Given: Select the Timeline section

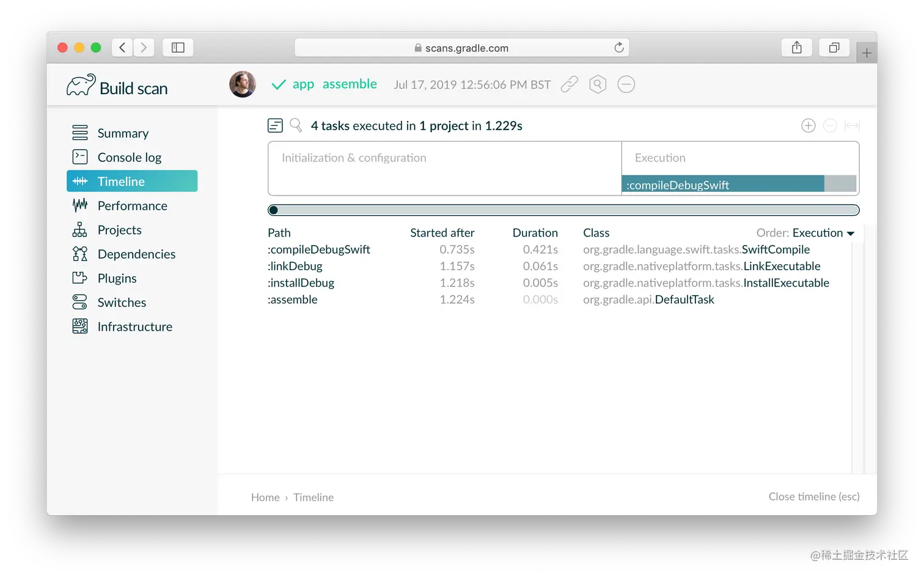Looking at the screenshot, I should coord(132,182).
